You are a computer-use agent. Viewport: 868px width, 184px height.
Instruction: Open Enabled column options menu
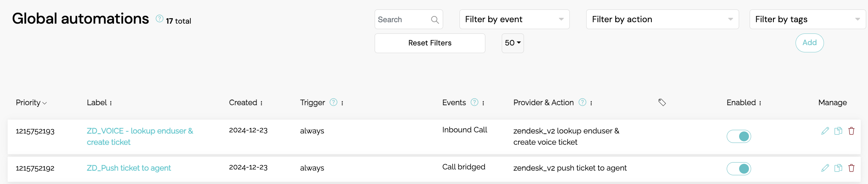[x=760, y=103]
